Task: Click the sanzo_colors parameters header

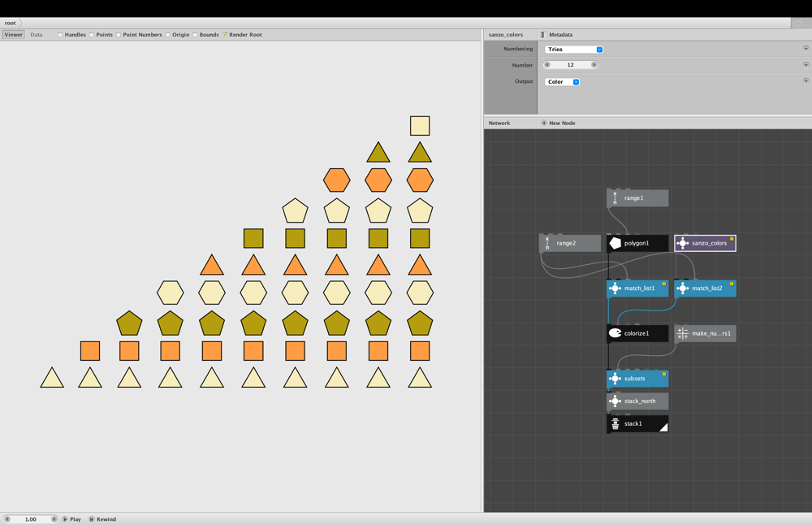Action: point(506,35)
